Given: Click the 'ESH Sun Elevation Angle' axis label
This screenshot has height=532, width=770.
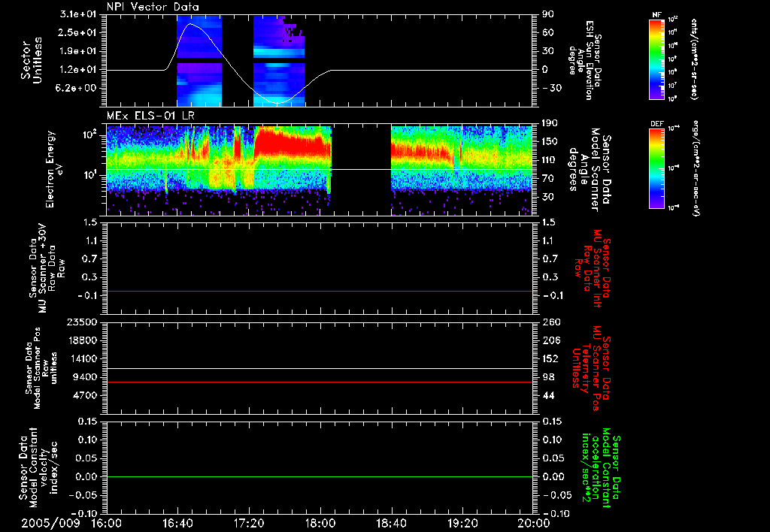Looking at the screenshot, I should 587,60.
